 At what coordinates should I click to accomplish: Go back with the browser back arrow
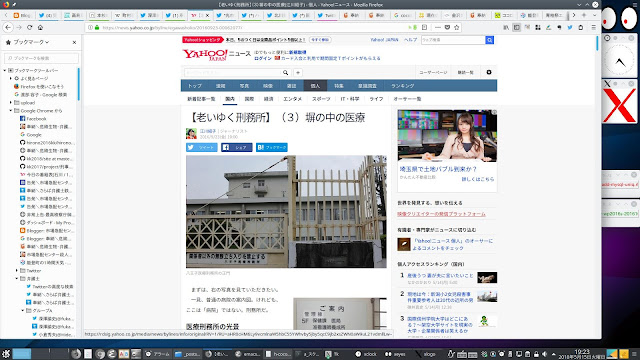pyautogui.click(x=8, y=27)
